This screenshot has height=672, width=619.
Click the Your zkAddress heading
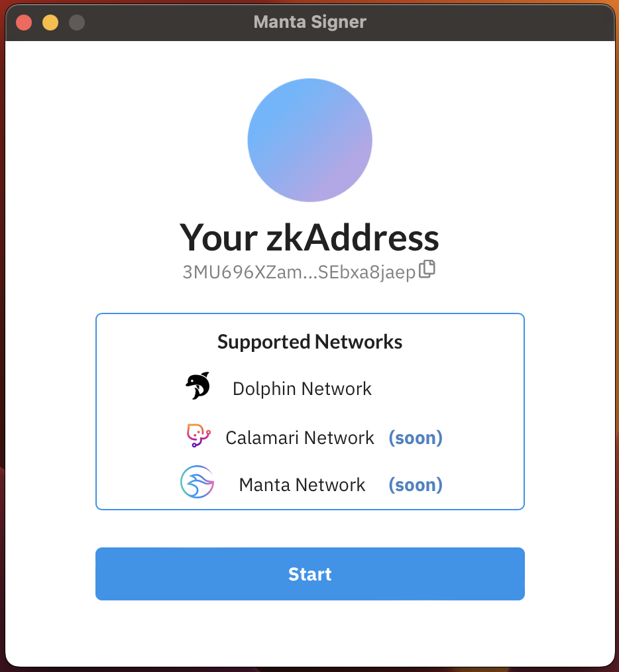(309, 237)
